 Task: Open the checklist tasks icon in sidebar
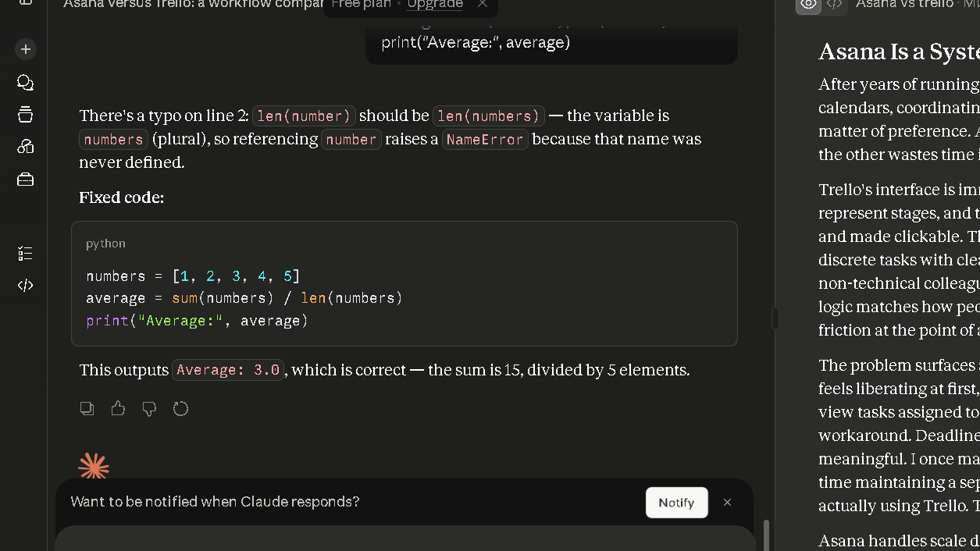click(26, 254)
